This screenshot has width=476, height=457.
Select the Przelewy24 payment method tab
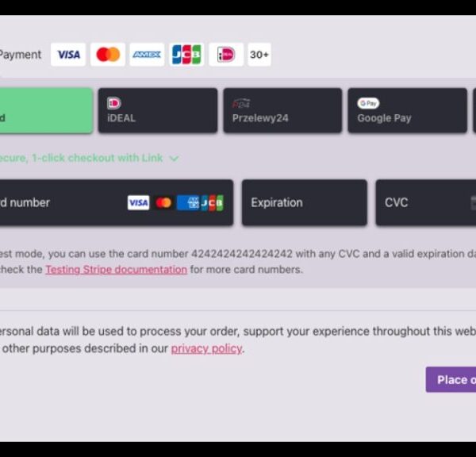(282, 110)
